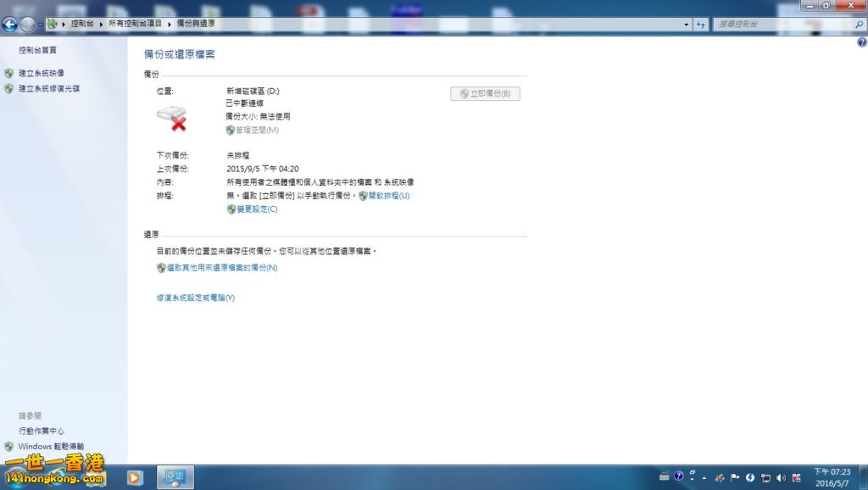This screenshot has width=868, height=490.
Task: Select 備份與還原 breadcrumb segment
Action: [196, 24]
